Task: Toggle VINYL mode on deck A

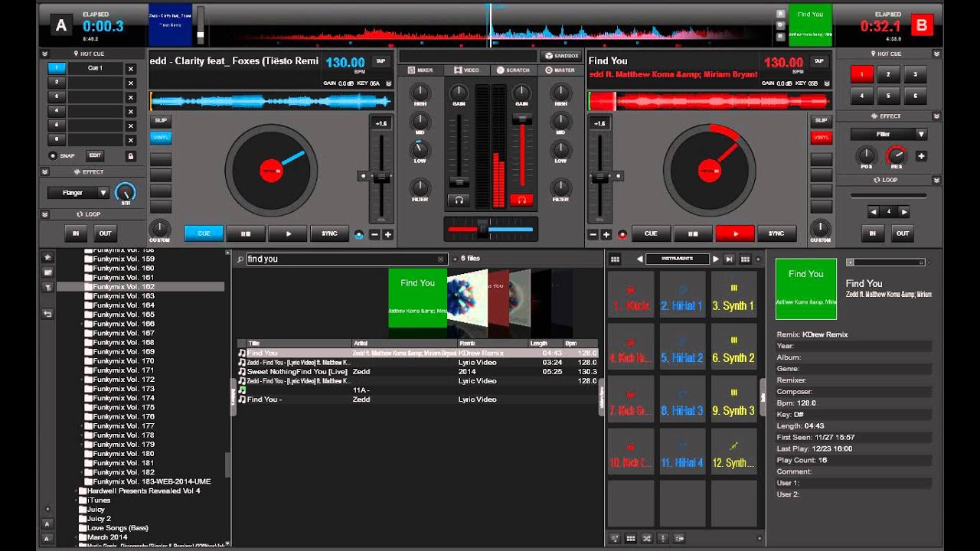Action: pyautogui.click(x=161, y=138)
